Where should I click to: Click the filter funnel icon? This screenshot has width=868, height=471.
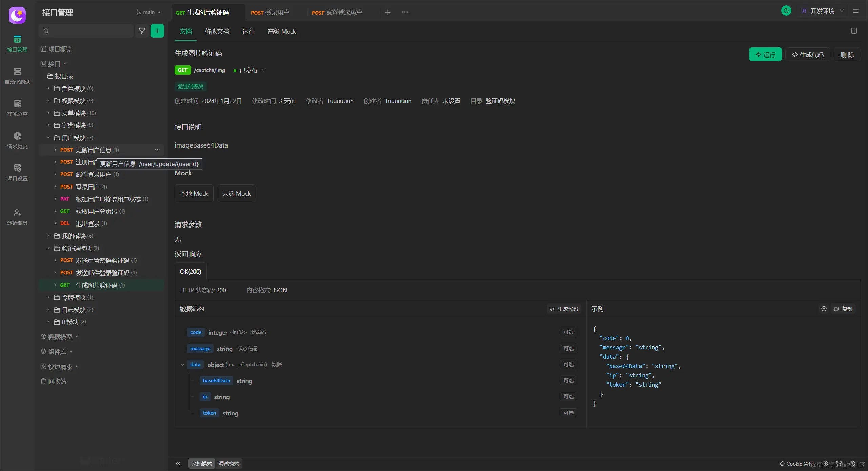(x=142, y=31)
